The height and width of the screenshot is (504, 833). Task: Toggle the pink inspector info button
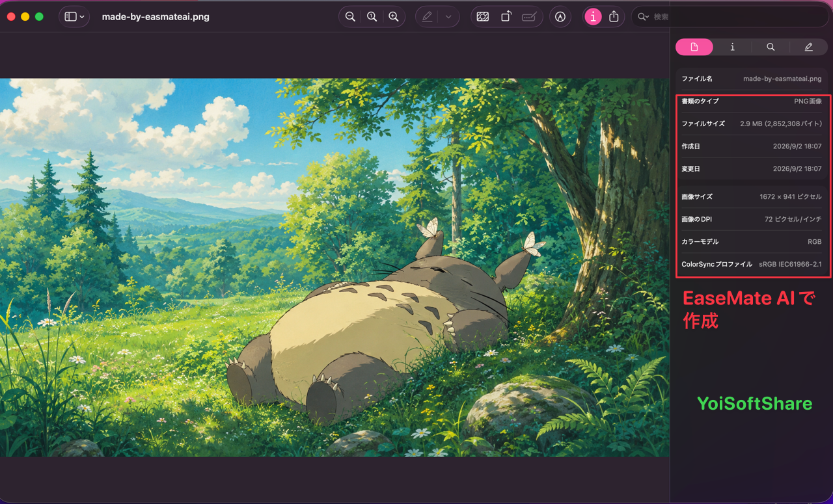click(593, 17)
